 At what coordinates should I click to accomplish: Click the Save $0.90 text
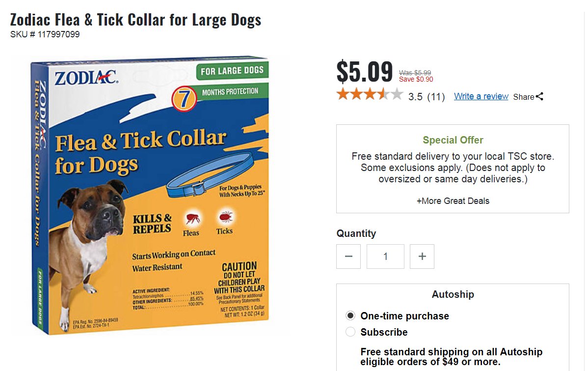416,79
